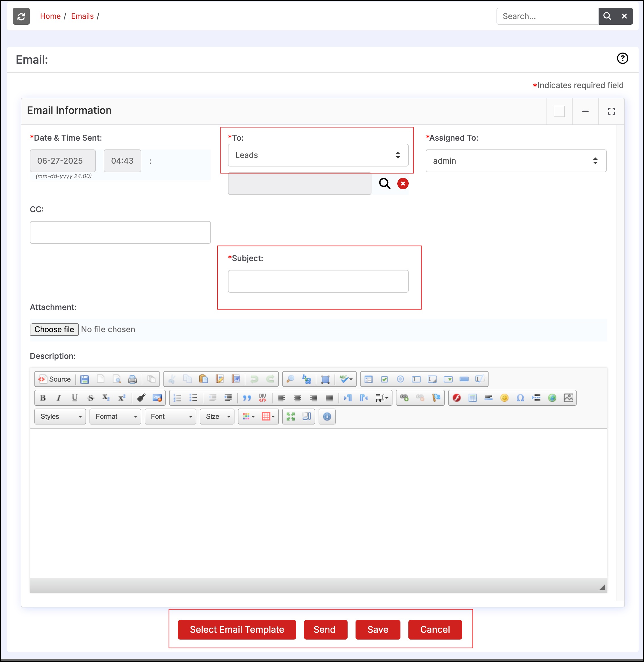
Task: Toggle Italic formatting
Action: coord(59,397)
